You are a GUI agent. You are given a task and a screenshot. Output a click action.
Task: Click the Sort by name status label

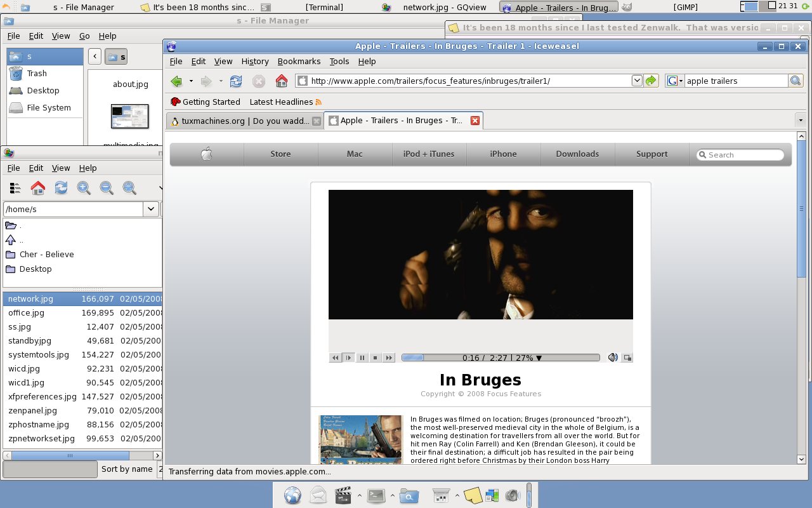[127, 469]
